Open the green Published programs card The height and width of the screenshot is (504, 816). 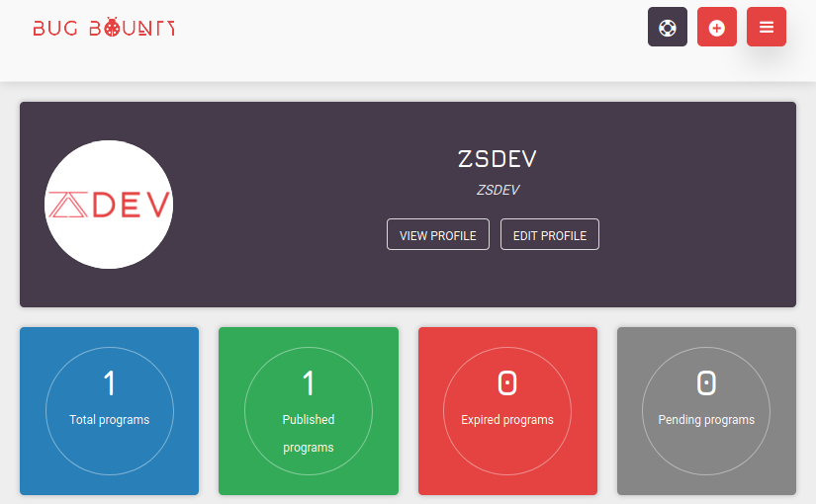[x=309, y=411]
